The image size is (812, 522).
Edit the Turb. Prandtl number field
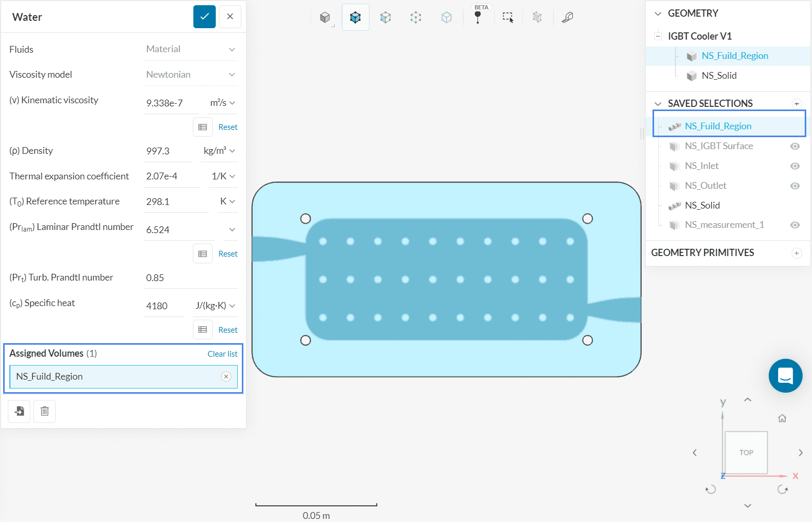190,278
